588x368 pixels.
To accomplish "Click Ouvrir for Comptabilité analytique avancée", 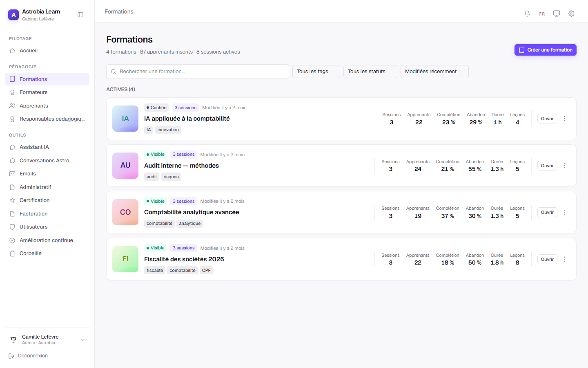I will click(547, 212).
